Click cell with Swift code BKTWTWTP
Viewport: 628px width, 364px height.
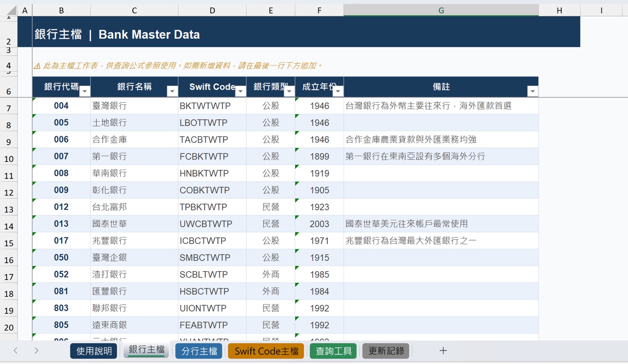tap(212, 106)
